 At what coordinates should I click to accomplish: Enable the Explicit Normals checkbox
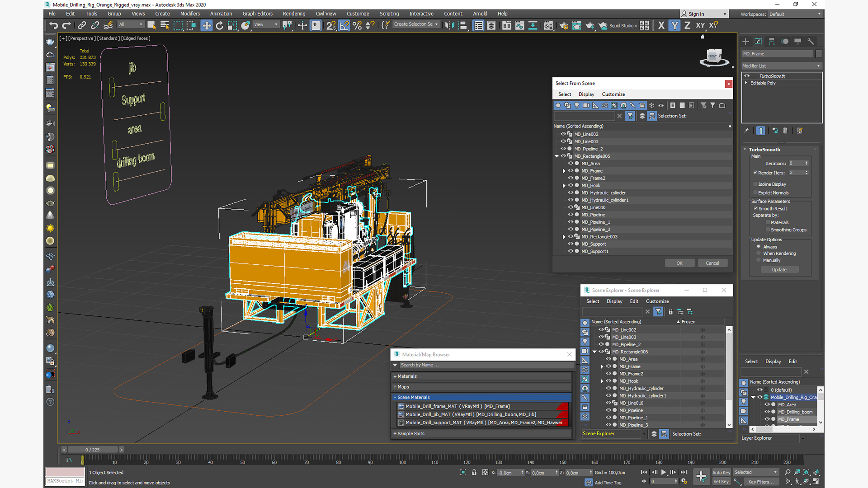pyautogui.click(x=755, y=192)
